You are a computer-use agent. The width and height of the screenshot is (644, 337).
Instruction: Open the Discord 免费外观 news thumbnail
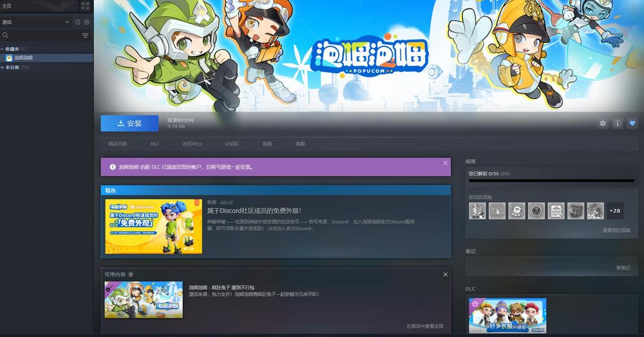pyautogui.click(x=154, y=227)
